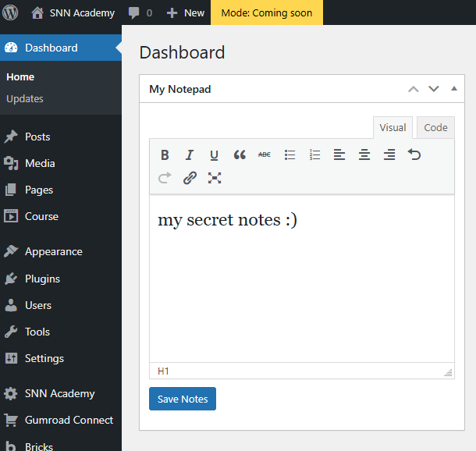Insert a blockquote in notepad
476x451 pixels.
click(240, 154)
